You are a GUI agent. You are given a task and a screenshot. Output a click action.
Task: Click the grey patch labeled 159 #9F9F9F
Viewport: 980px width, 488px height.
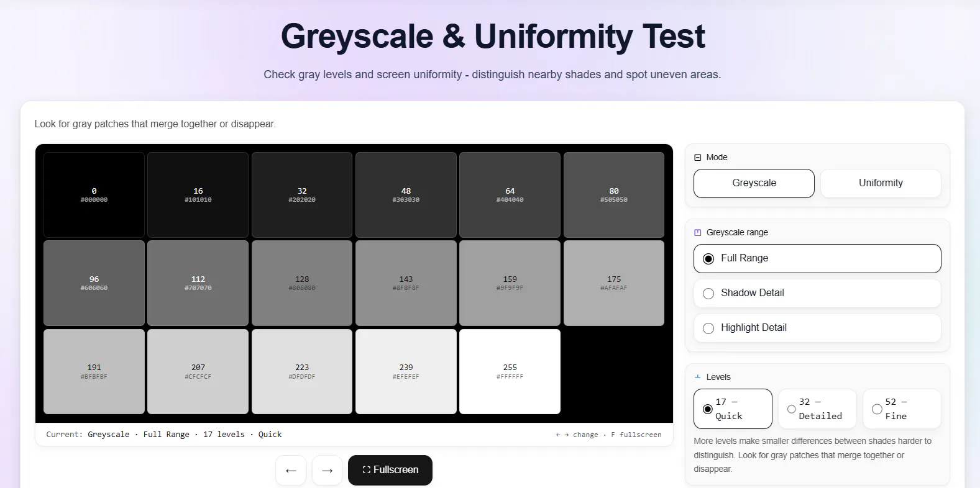pyautogui.click(x=510, y=283)
